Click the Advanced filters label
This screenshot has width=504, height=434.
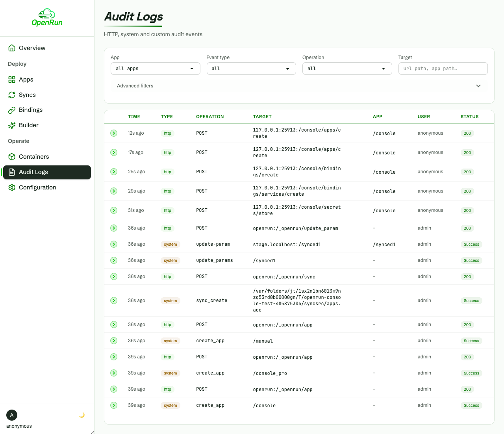135,86
